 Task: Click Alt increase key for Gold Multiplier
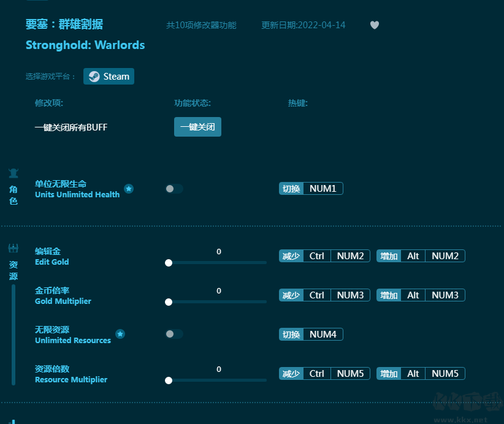tap(413, 295)
